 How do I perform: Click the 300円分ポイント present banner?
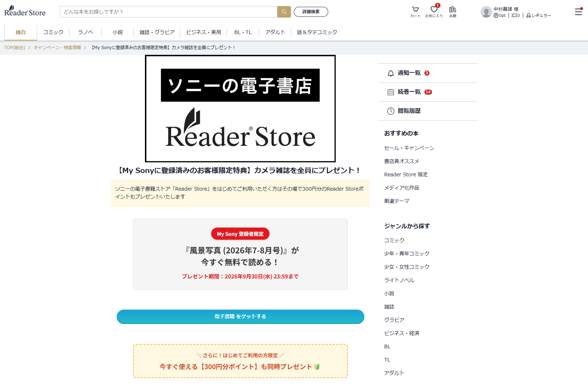240,361
